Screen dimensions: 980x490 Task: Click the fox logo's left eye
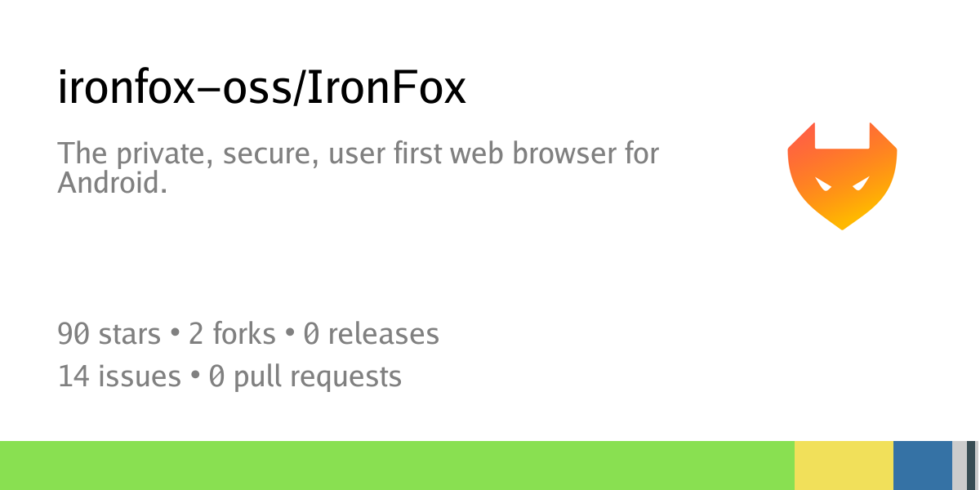click(x=824, y=185)
